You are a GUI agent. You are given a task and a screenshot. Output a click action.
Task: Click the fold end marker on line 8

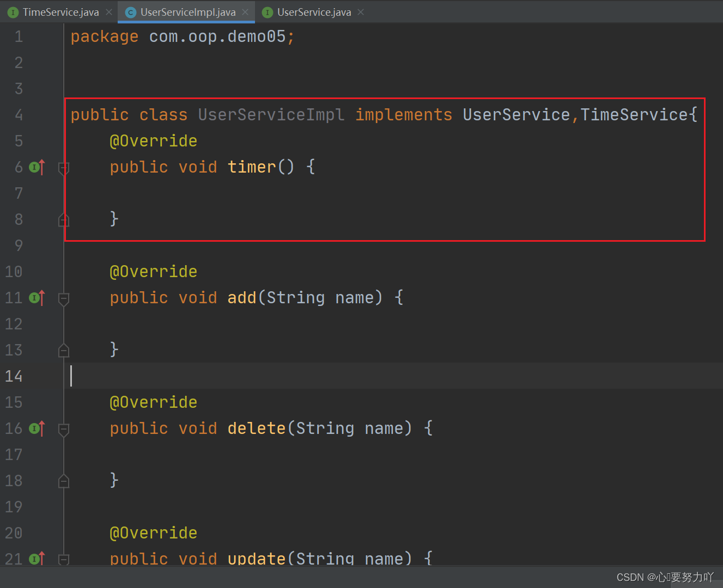point(64,219)
